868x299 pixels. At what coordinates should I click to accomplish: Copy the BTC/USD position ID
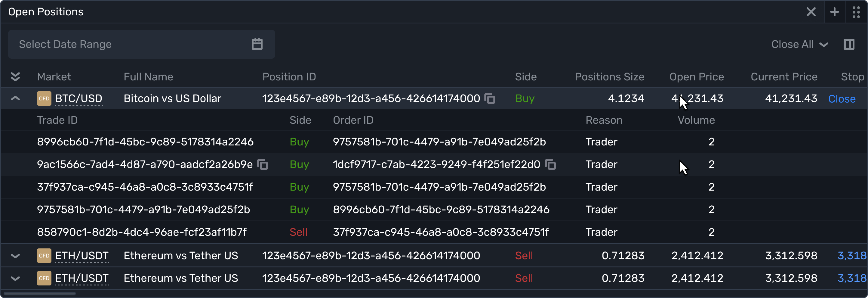[x=490, y=98]
